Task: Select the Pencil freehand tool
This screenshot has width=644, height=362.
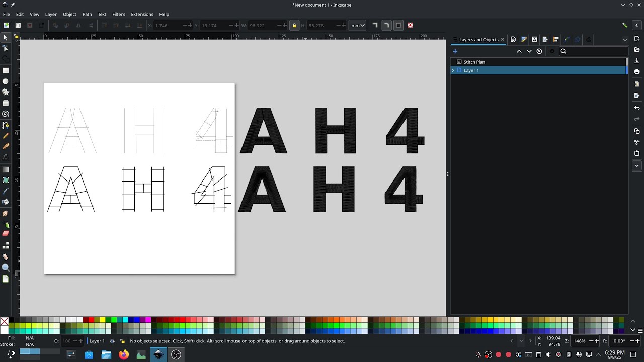Action: (x=6, y=136)
